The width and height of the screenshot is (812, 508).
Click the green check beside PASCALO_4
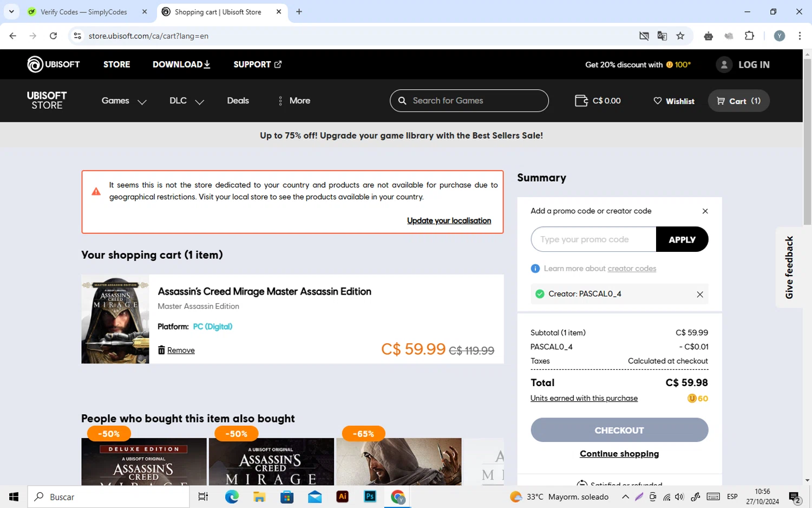point(540,294)
